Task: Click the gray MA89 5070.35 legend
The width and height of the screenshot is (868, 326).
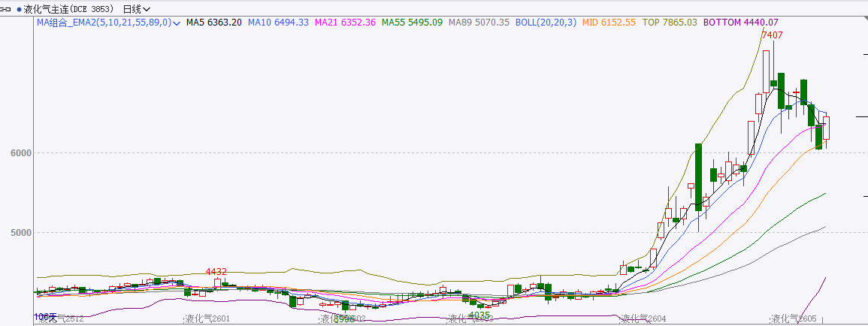Action: point(479,23)
